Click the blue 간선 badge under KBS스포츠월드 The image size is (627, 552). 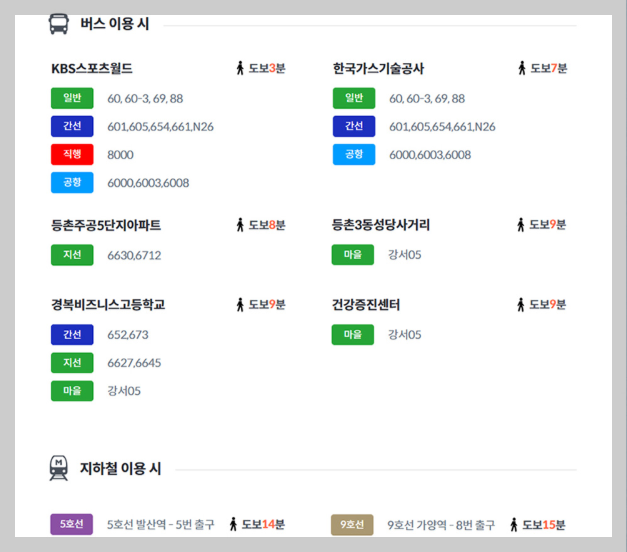72,126
